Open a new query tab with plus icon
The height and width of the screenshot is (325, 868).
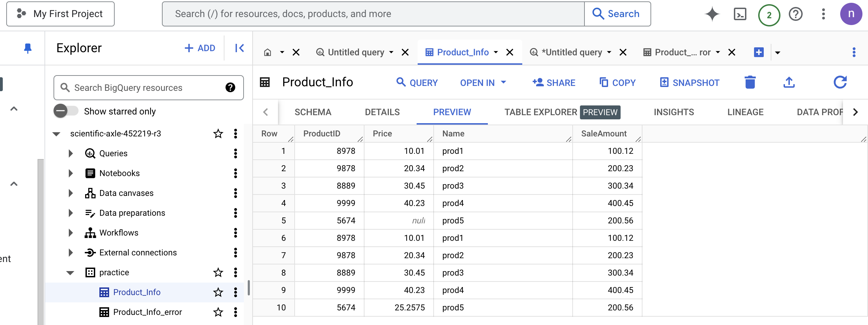pos(759,52)
